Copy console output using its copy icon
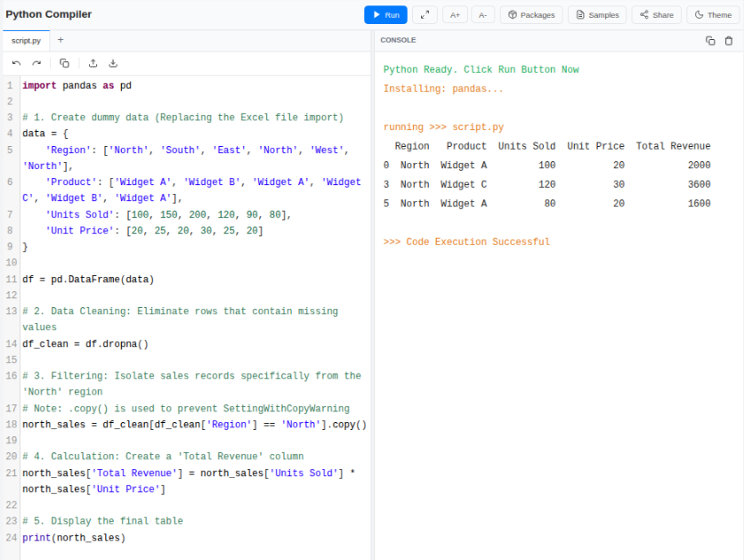This screenshot has height=560, width=744. 710,40
